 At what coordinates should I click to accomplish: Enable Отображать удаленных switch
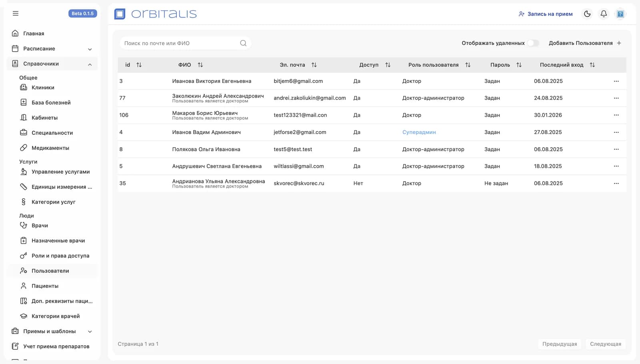tap(533, 43)
